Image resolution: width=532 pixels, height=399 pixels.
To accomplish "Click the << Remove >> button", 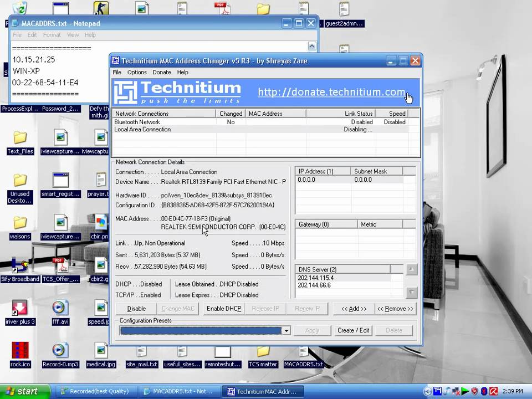I will point(395,309).
